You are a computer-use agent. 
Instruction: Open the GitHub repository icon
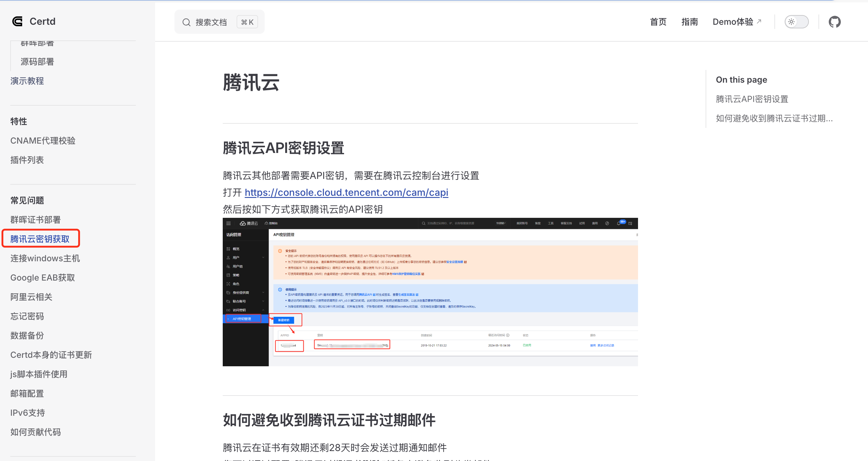coord(834,22)
